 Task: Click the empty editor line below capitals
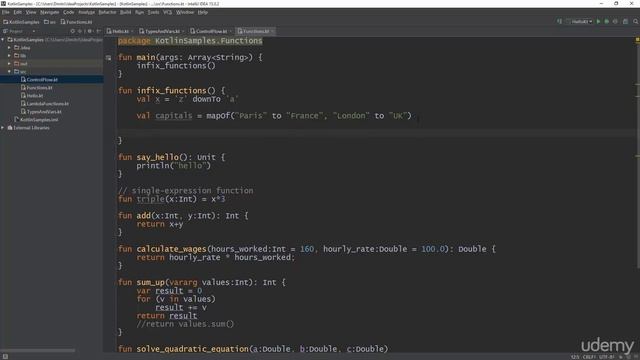click(x=376, y=132)
